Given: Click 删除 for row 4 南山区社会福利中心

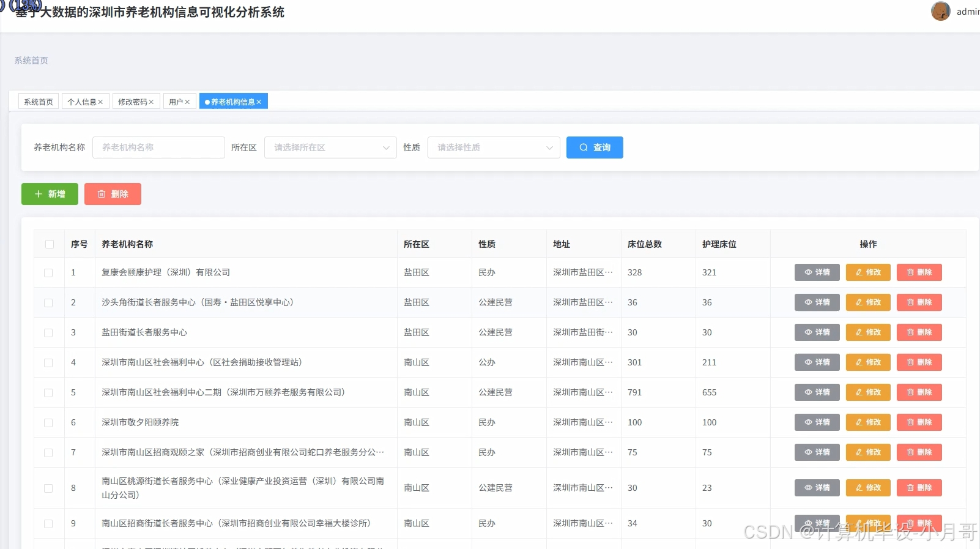Looking at the screenshot, I should [x=919, y=362].
